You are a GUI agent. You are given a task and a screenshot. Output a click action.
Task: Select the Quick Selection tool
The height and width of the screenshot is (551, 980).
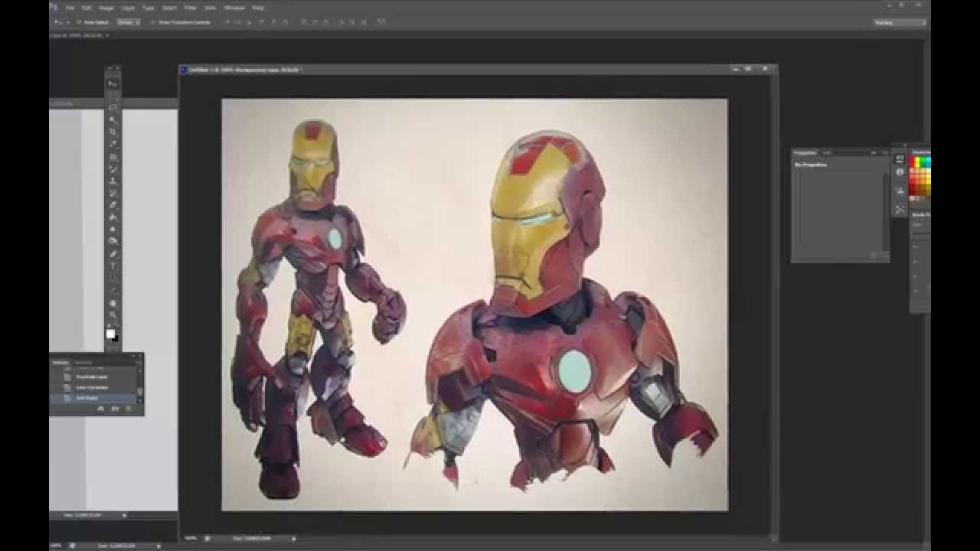[113, 120]
